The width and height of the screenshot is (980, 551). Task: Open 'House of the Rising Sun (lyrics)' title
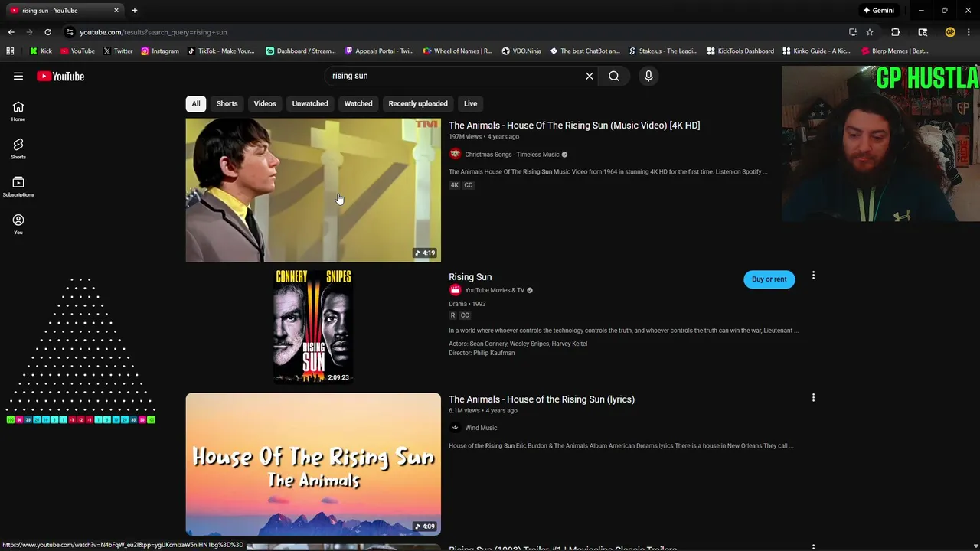(541, 399)
